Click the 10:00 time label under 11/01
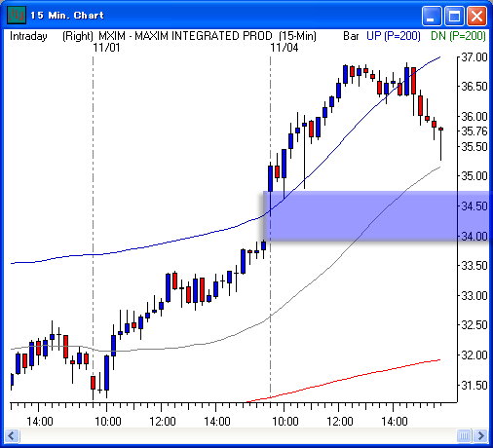The width and height of the screenshot is (493, 448). coord(108,422)
